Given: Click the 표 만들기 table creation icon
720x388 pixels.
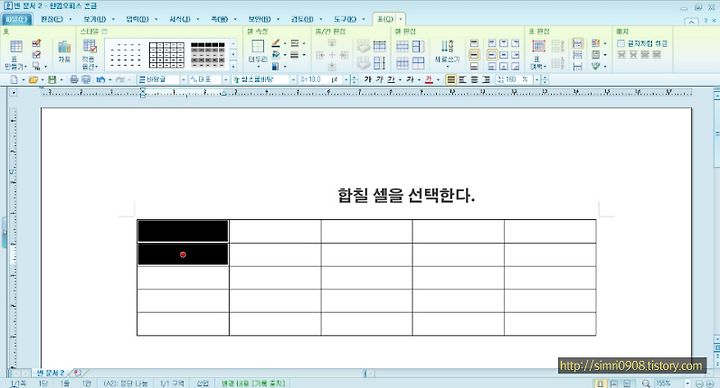Looking at the screenshot, I should coord(16,47).
